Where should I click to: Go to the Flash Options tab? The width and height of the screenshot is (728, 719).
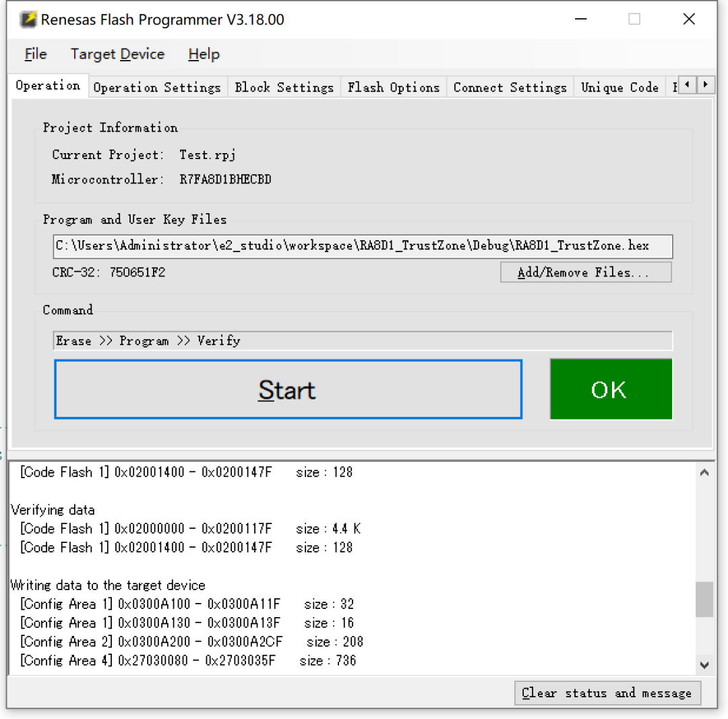[x=394, y=87]
